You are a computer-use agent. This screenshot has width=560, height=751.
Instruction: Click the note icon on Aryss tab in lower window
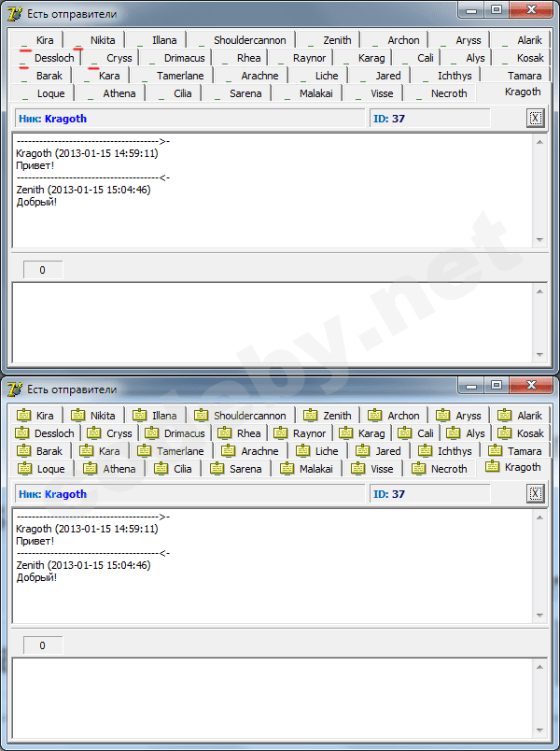pyautogui.click(x=442, y=415)
